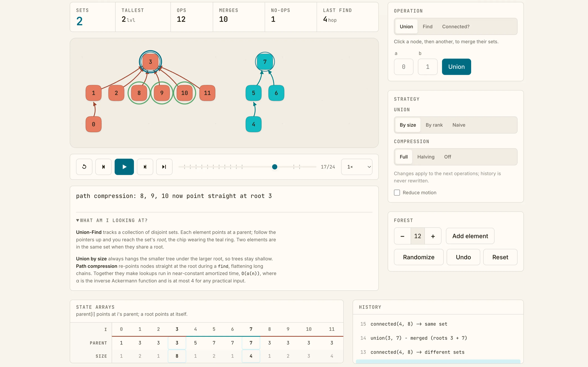Set compression to Halving
This screenshot has width=588, height=367.
(426, 157)
